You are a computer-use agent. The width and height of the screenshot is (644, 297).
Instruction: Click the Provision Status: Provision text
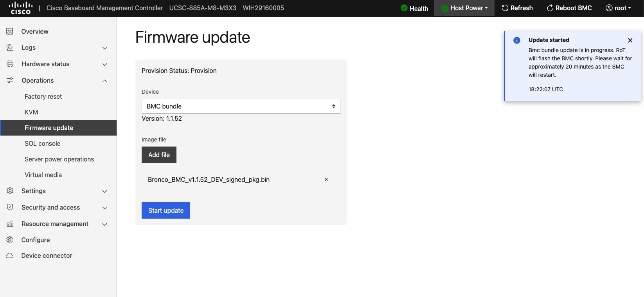pyautogui.click(x=179, y=71)
